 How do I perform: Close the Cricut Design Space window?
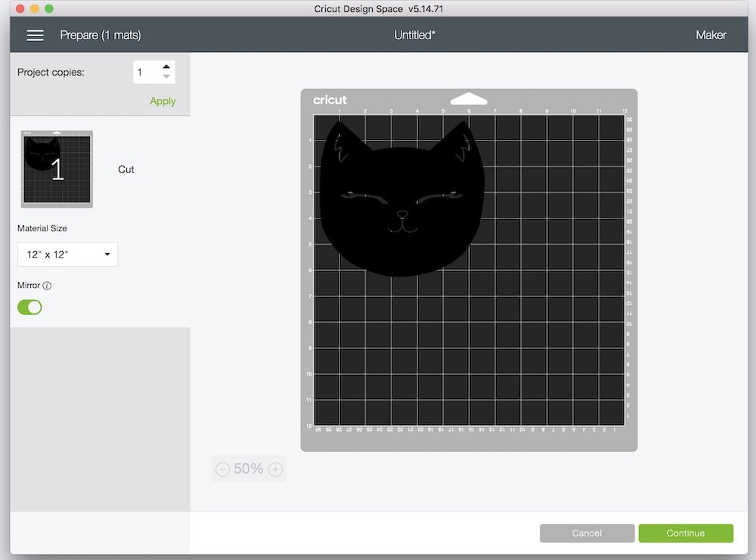pyautogui.click(x=20, y=8)
